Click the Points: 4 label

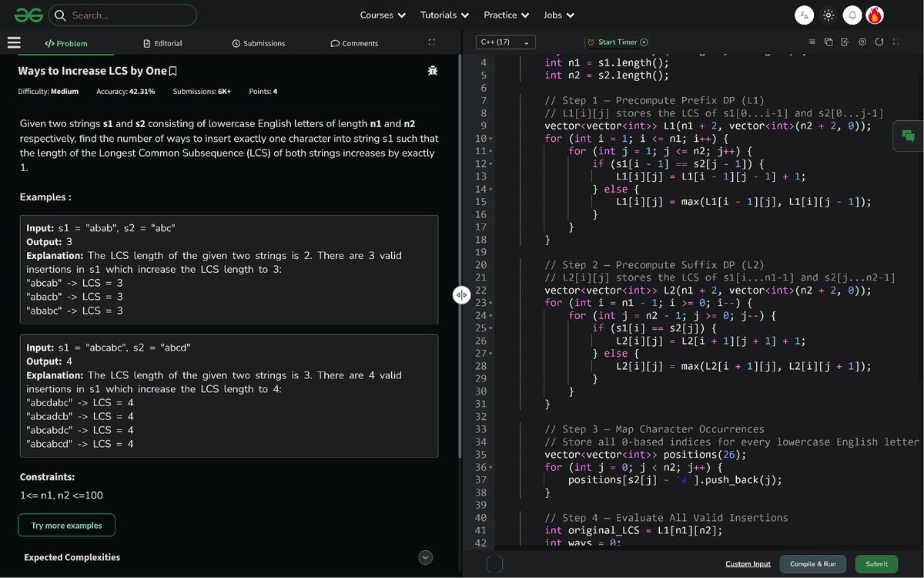(x=263, y=92)
